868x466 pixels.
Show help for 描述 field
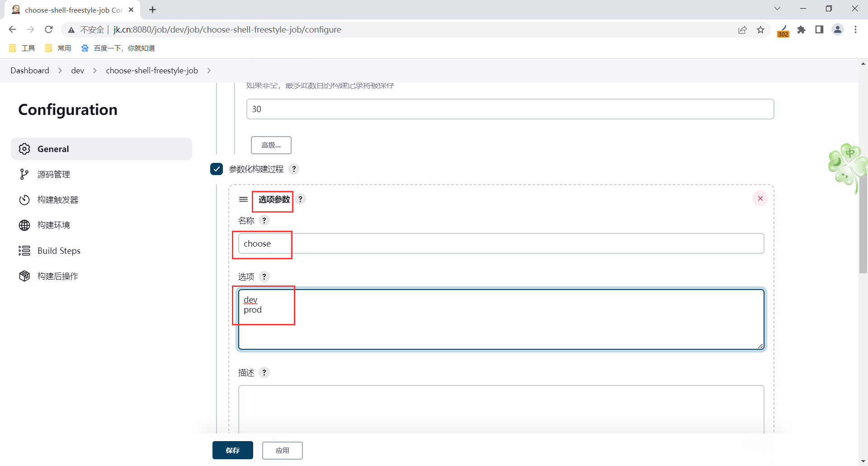pyautogui.click(x=264, y=372)
